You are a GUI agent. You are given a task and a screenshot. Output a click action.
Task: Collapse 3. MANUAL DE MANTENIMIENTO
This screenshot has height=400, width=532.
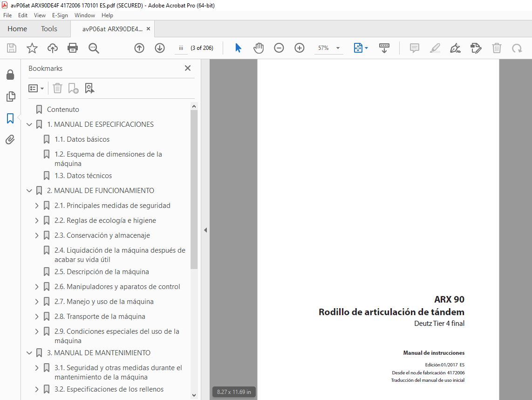click(29, 353)
